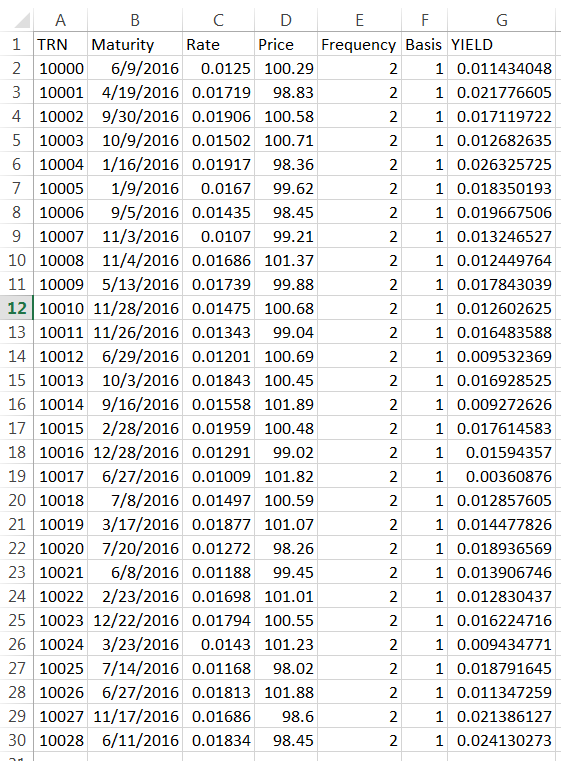
Task: Select column A header
Action: pos(60,20)
